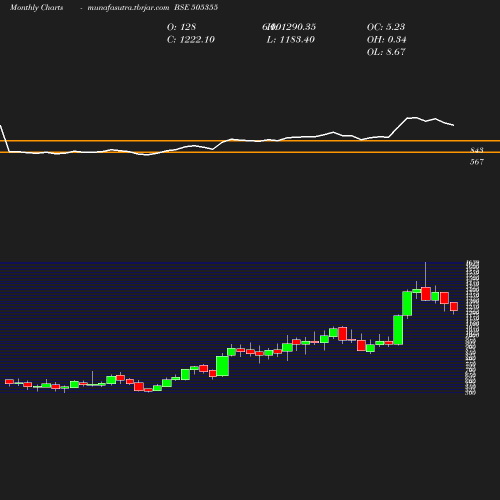The height and width of the screenshot is (500, 500).
Task: Click the '843' level label
Action: click(x=477, y=150)
